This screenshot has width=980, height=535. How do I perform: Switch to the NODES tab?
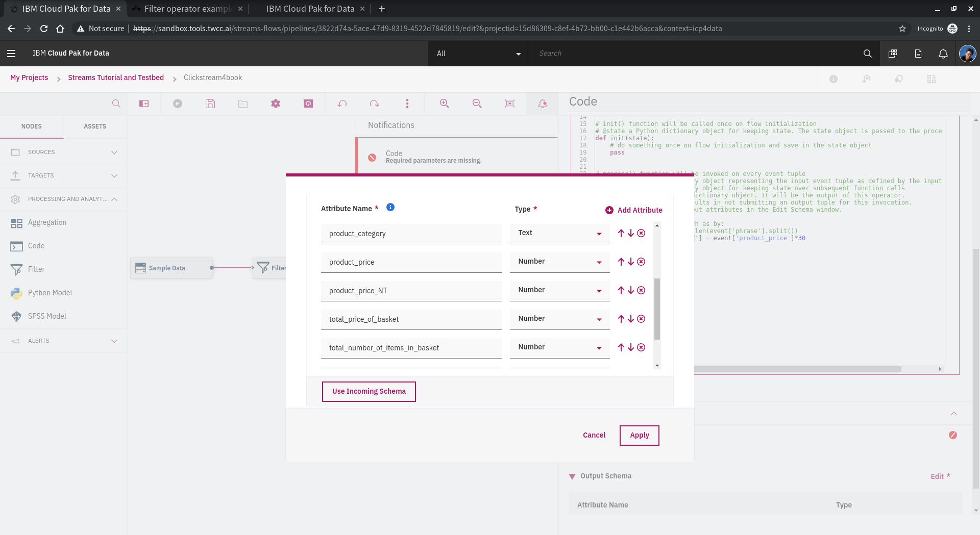pyautogui.click(x=32, y=126)
